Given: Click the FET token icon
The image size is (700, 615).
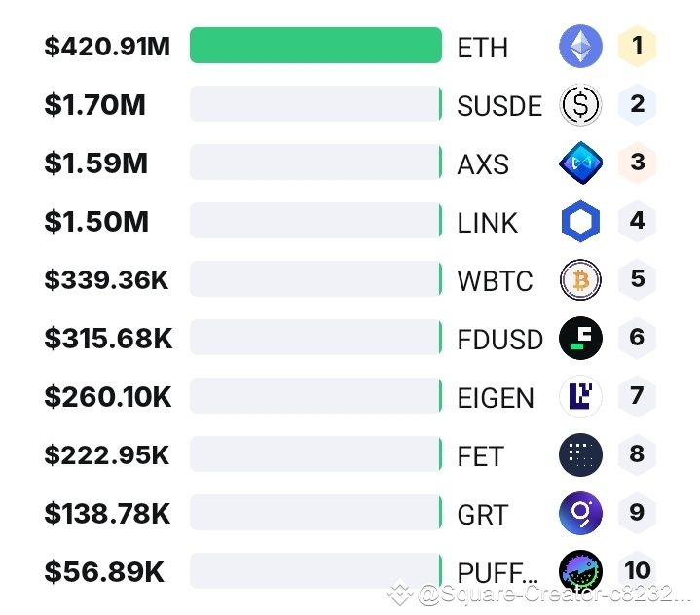Looking at the screenshot, I should tap(580, 455).
